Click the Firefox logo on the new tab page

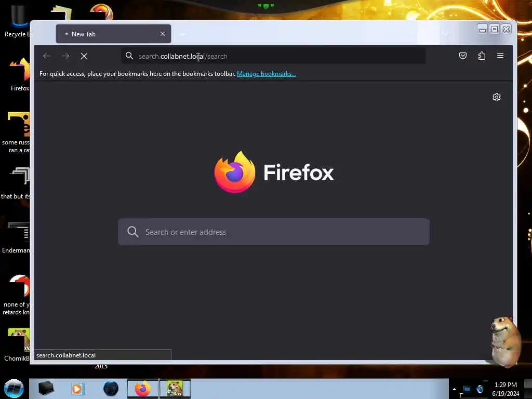235,172
